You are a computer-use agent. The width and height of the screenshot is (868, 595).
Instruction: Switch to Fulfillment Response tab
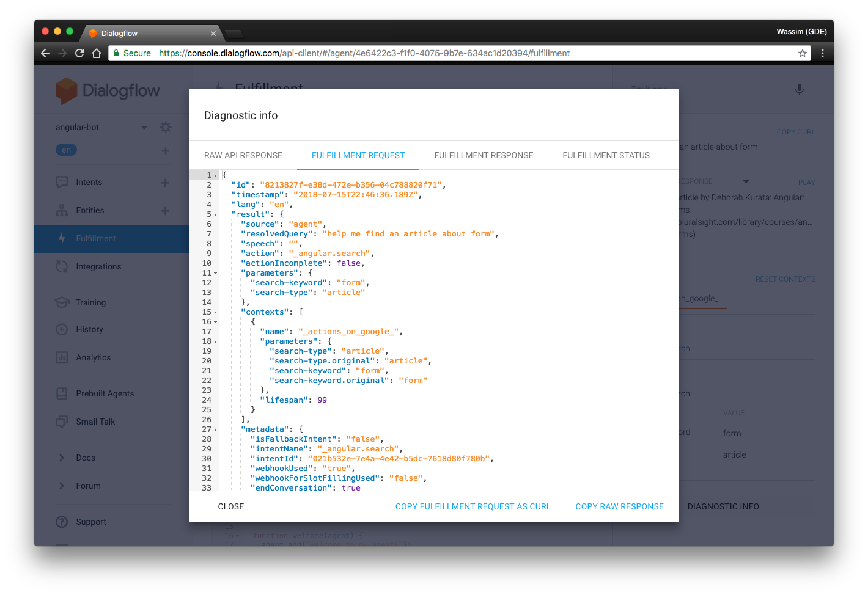pos(484,155)
